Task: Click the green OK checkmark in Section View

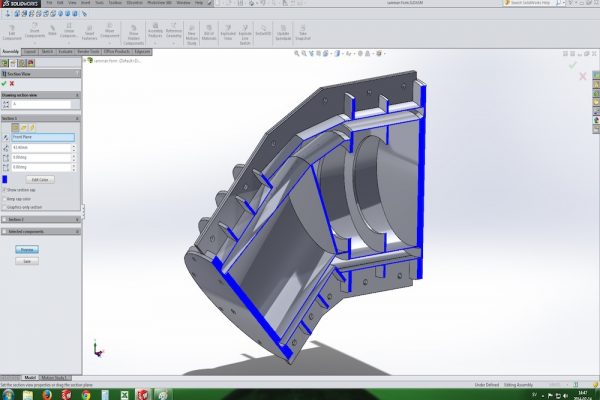Action: click(x=4, y=84)
